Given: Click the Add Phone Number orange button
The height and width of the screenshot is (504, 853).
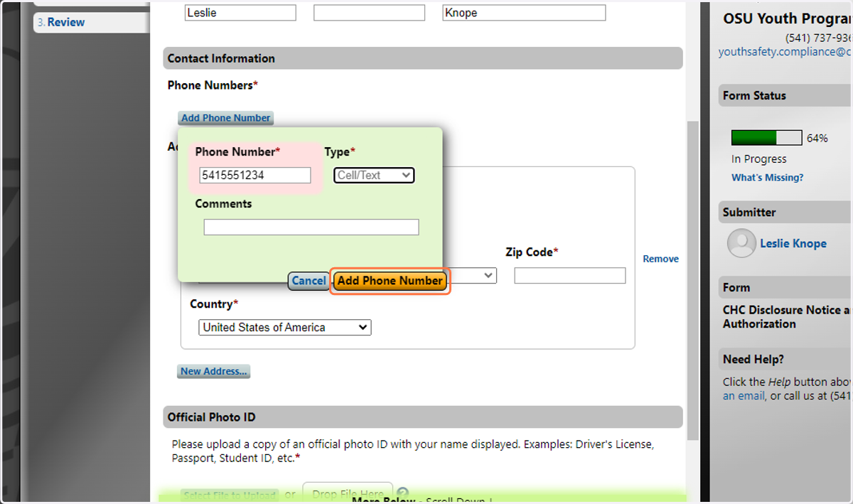Looking at the screenshot, I should coord(390,281).
